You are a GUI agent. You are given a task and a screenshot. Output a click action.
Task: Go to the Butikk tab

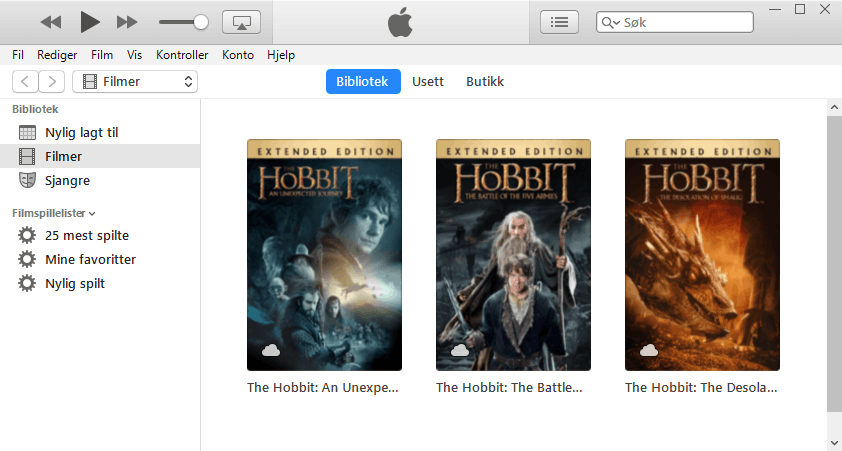pyautogui.click(x=485, y=82)
